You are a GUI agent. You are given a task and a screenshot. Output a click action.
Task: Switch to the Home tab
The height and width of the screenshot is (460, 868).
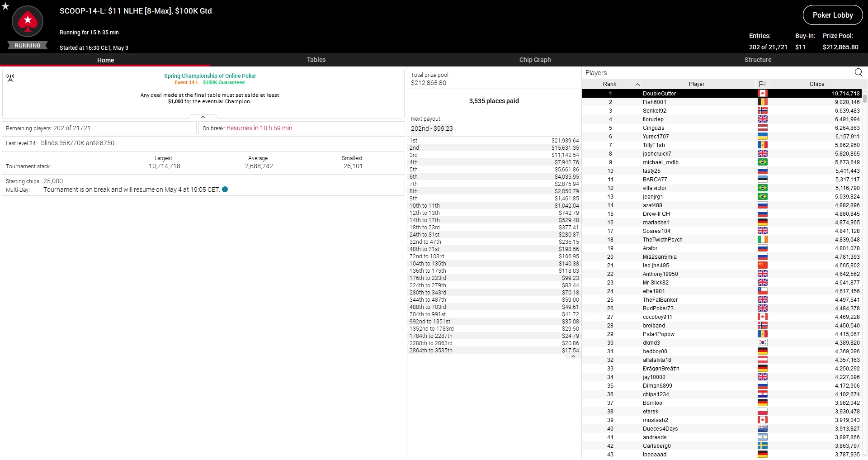click(105, 60)
